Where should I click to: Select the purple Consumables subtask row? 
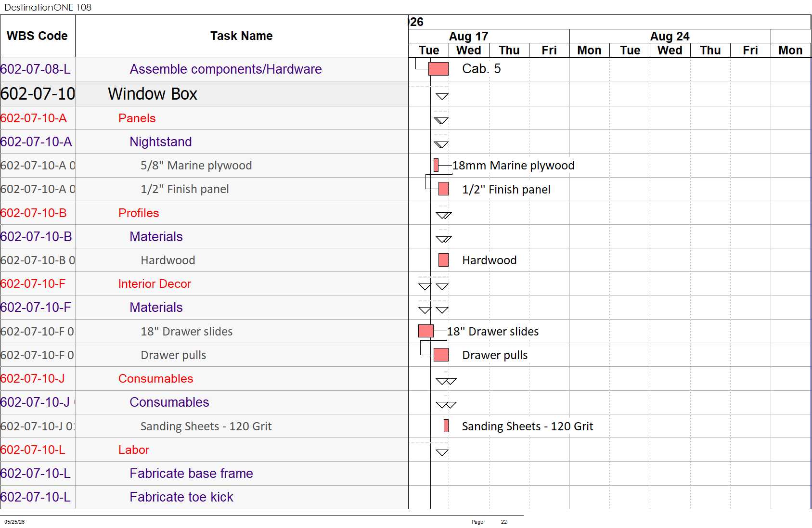(204, 402)
